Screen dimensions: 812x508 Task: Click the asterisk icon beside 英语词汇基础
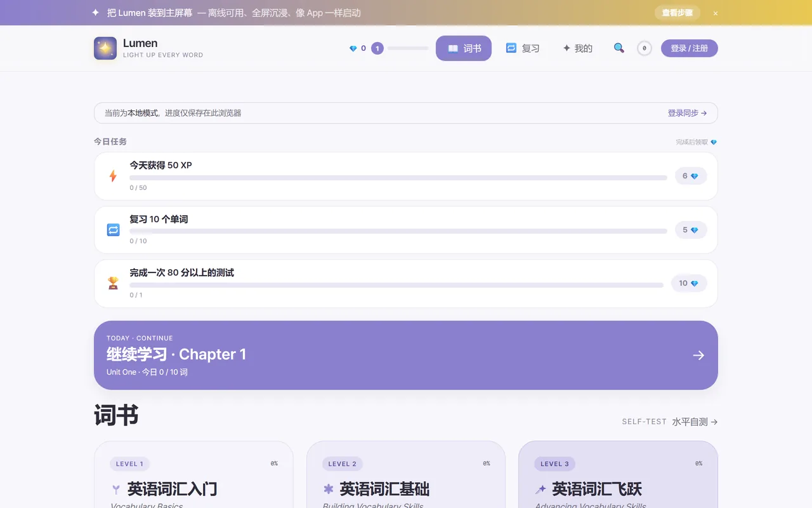tap(328, 489)
